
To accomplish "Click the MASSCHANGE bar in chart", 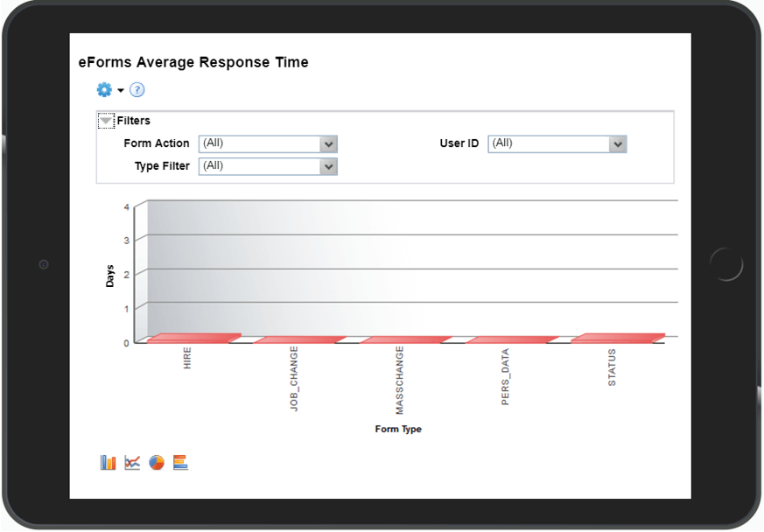I will 405,339.
